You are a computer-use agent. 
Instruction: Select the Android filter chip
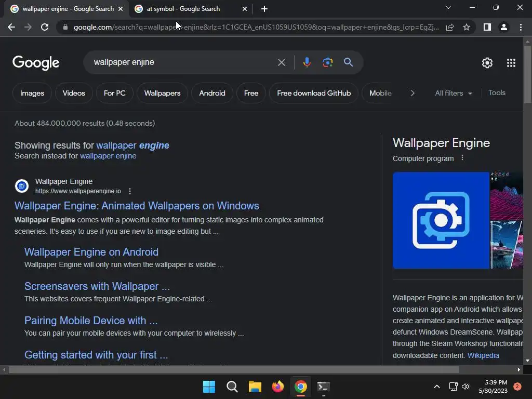pos(212,93)
